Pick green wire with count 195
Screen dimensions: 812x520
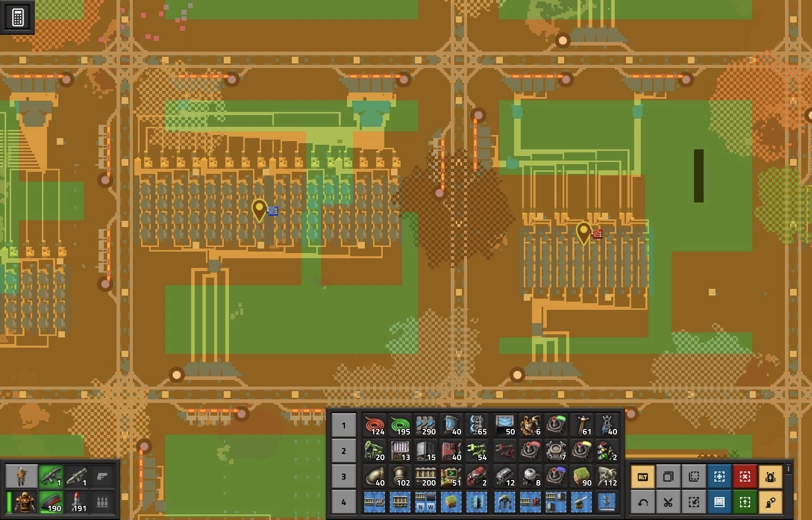click(400, 425)
